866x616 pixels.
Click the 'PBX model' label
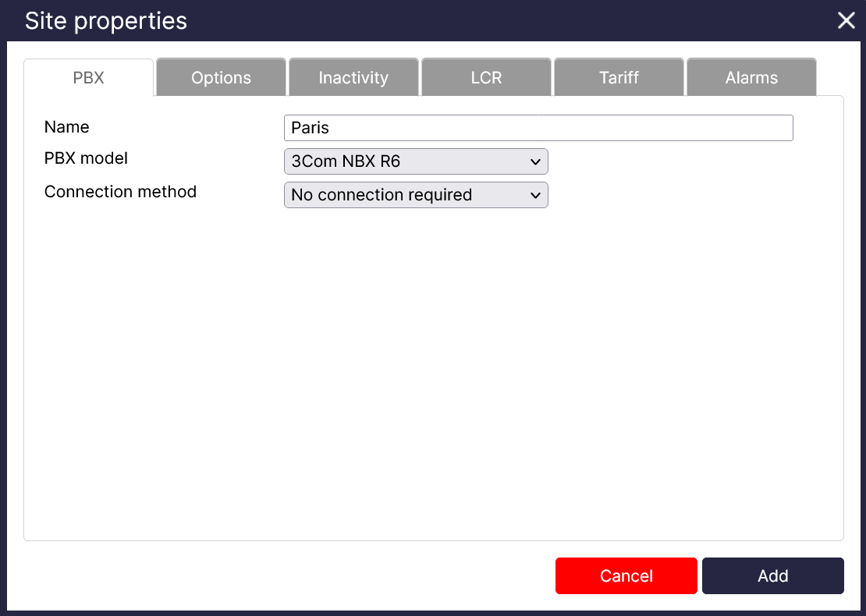tap(86, 158)
